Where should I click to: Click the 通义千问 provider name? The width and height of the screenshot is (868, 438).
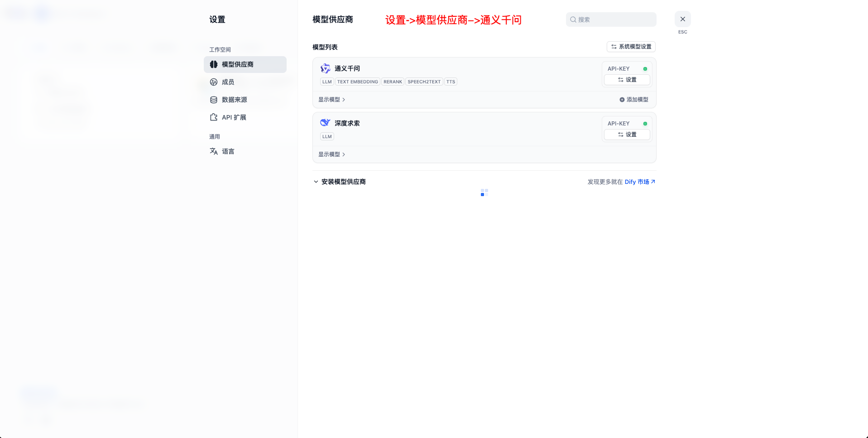[x=347, y=68]
